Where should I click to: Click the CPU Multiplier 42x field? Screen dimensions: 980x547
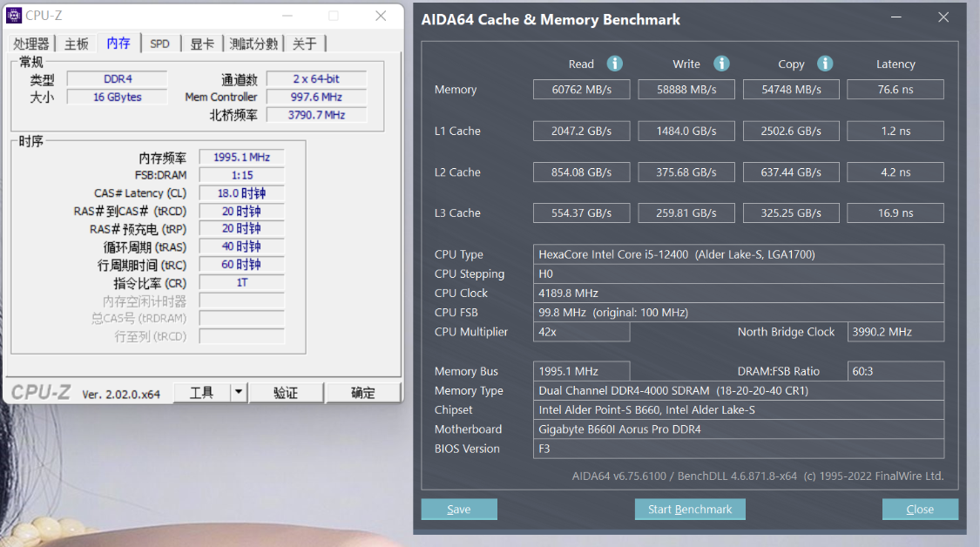tap(581, 332)
